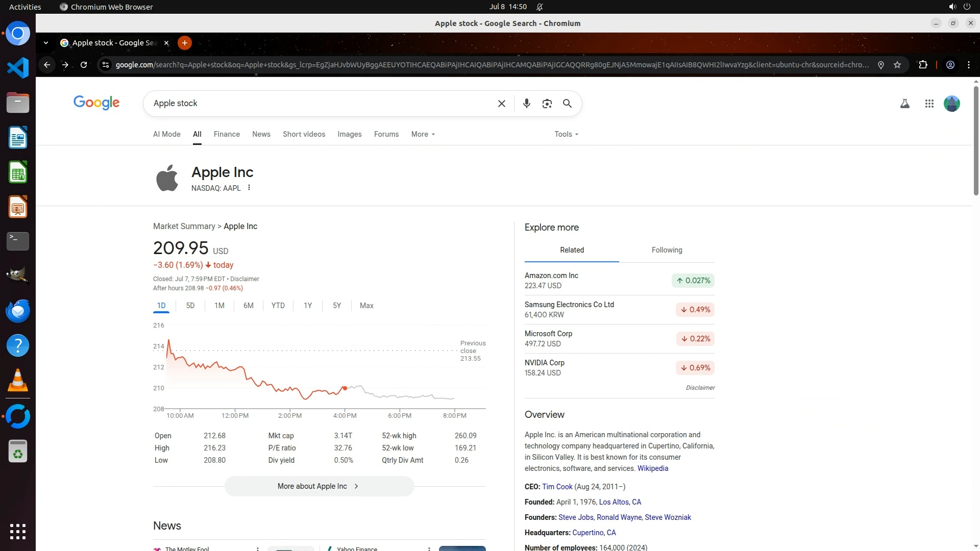
Task: Switch to the Following tab
Action: point(667,250)
